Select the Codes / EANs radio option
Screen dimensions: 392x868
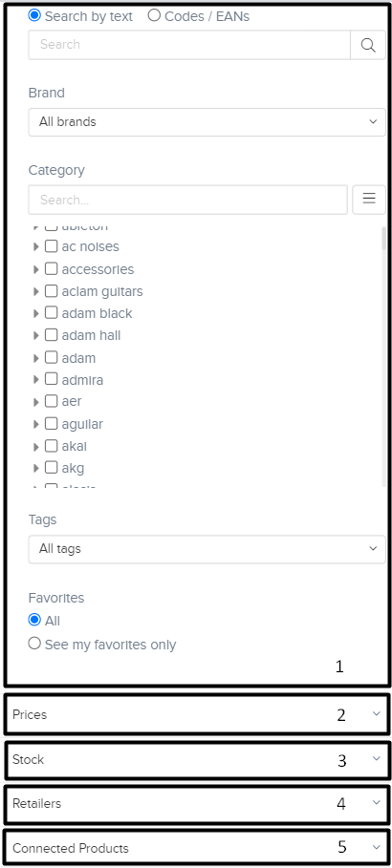pos(154,15)
